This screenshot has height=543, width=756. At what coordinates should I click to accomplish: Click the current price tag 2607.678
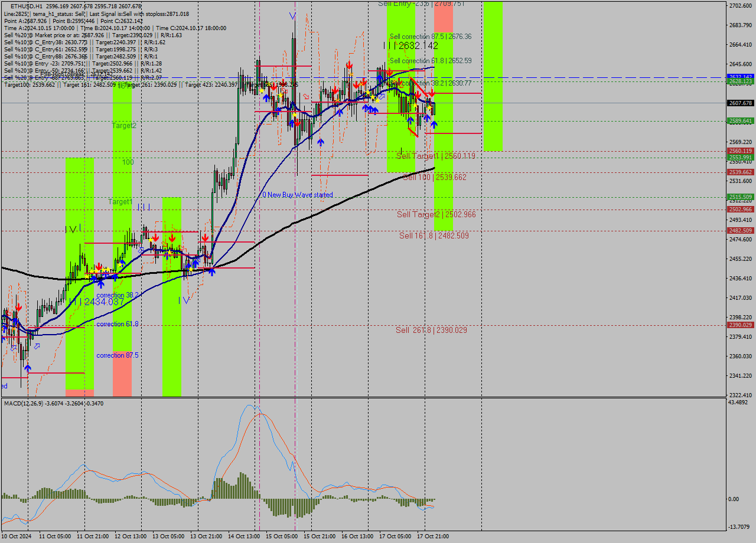pos(740,103)
